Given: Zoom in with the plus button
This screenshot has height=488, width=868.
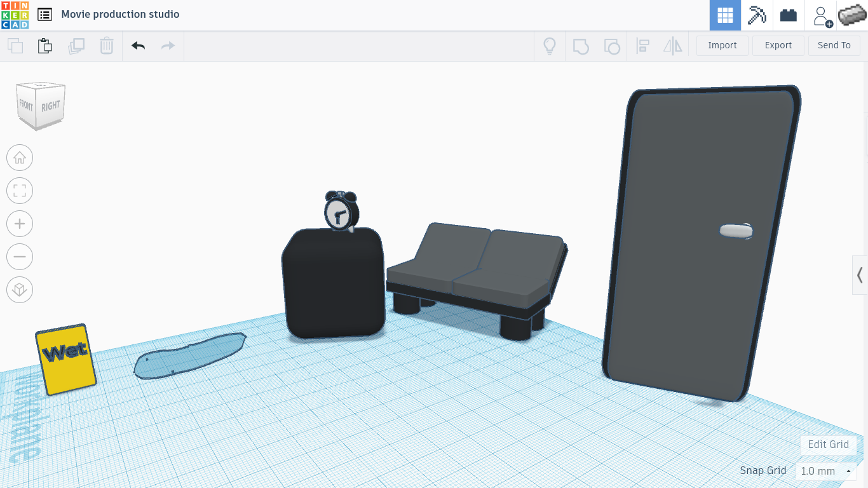Looking at the screenshot, I should [x=20, y=224].
